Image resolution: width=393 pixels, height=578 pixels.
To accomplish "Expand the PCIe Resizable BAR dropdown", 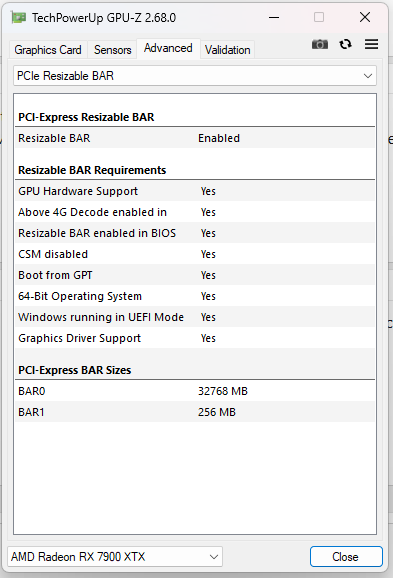I will pyautogui.click(x=195, y=76).
